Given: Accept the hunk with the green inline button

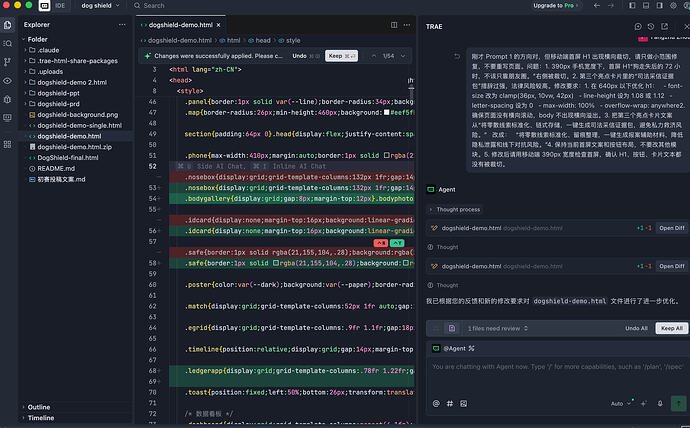Looking at the screenshot, I should (x=397, y=243).
